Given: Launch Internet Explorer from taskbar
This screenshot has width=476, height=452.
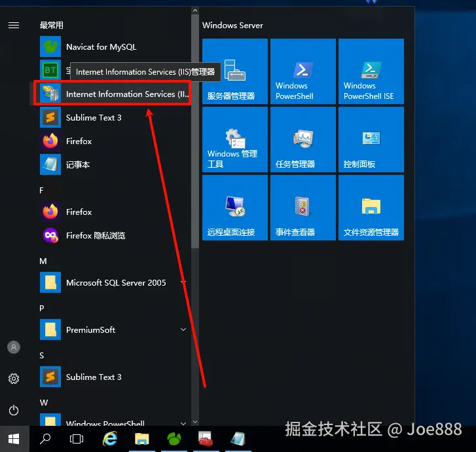Looking at the screenshot, I should coord(110,439).
